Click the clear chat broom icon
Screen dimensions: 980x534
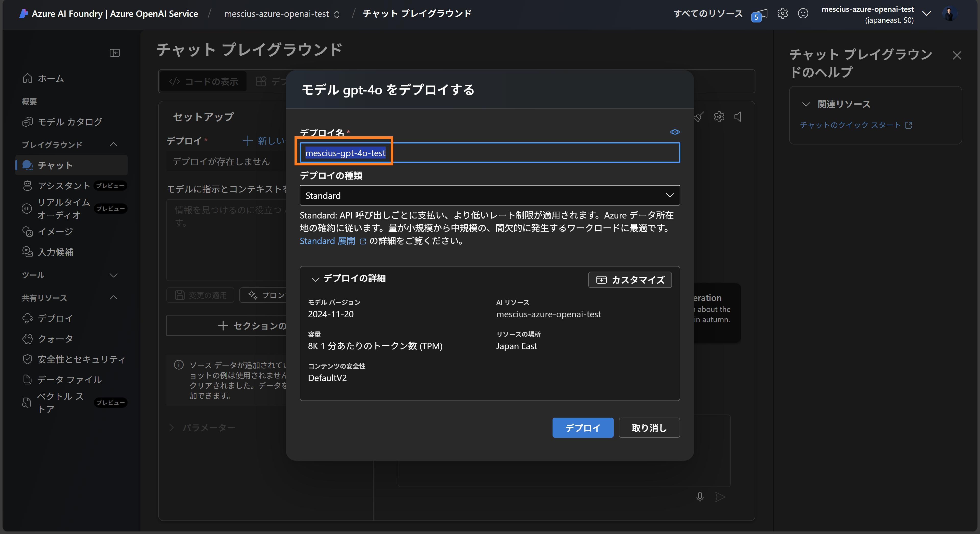coord(699,117)
